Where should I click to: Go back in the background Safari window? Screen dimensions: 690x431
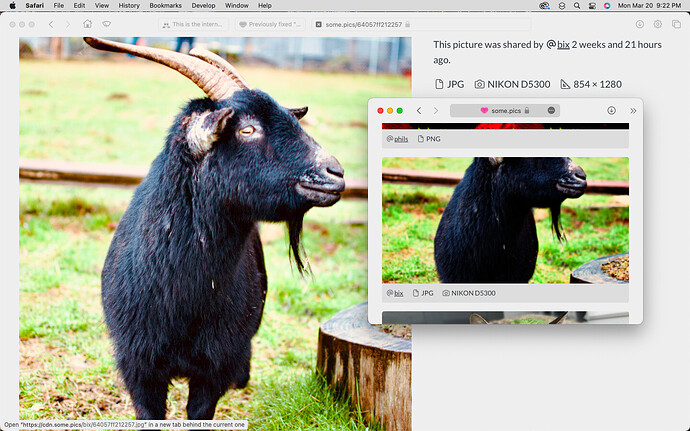tap(51, 24)
